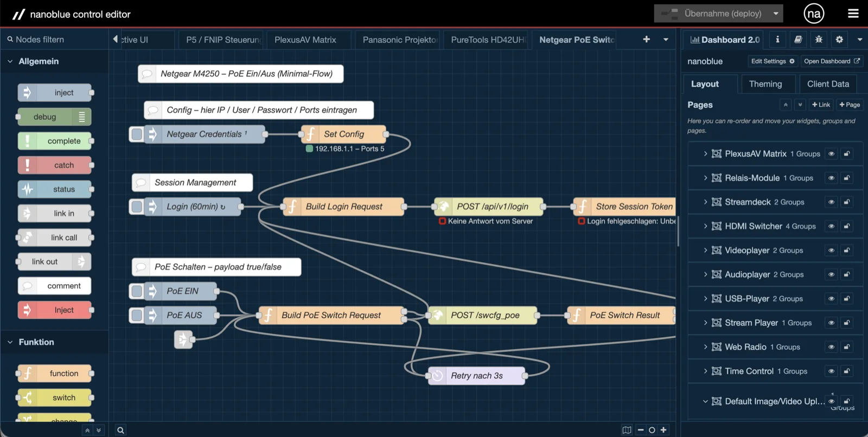The width and height of the screenshot is (868, 437).
Task: Open the flow tabs list dropdown
Action: (x=666, y=40)
